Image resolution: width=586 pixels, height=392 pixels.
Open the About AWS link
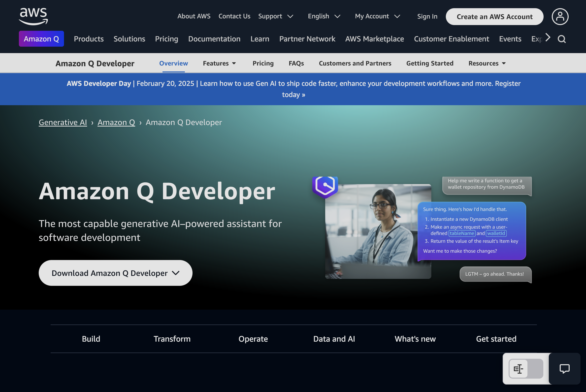(x=194, y=16)
